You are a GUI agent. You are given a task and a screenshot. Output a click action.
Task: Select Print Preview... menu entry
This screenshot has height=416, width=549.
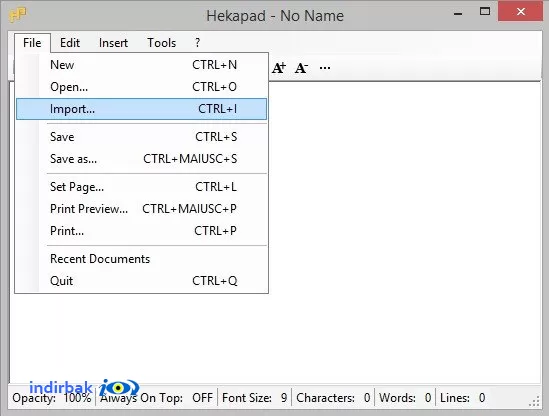[141, 209]
